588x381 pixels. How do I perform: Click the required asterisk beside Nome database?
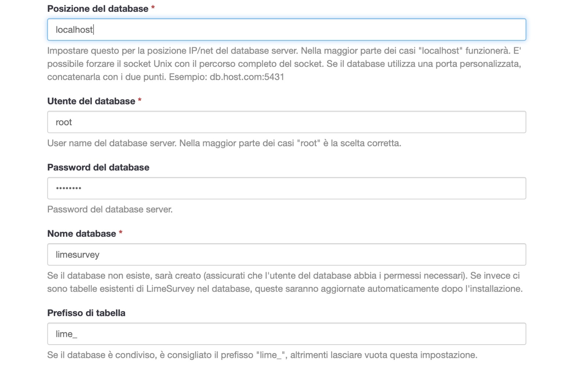(x=121, y=233)
